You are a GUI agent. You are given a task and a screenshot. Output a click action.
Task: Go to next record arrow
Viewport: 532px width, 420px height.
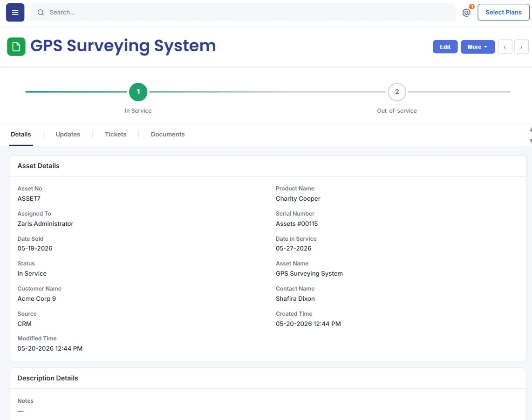pos(521,47)
